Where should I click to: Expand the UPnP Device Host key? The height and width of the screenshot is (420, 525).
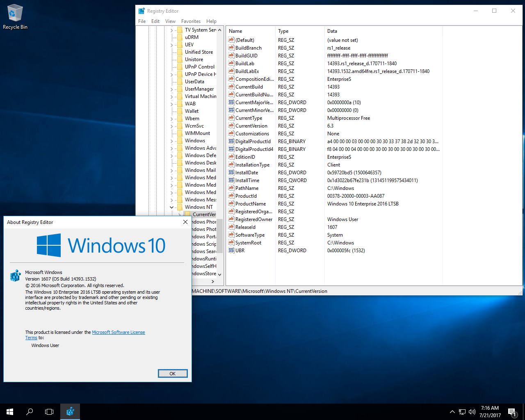[172, 74]
